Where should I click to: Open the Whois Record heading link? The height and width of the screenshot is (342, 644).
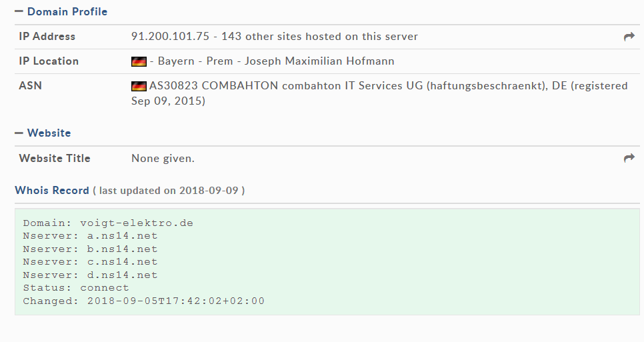52,191
